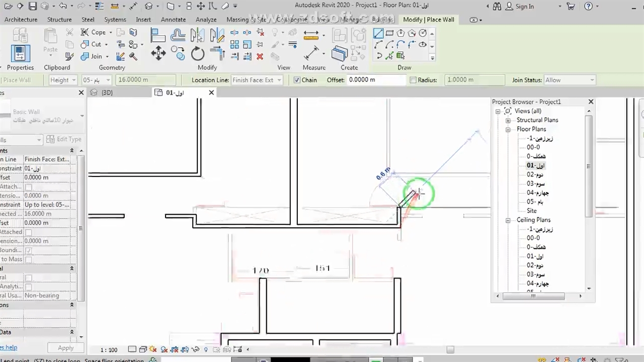The width and height of the screenshot is (644, 362).
Task: Click the Trim/Extend to Corner tool
Action: 216,53
